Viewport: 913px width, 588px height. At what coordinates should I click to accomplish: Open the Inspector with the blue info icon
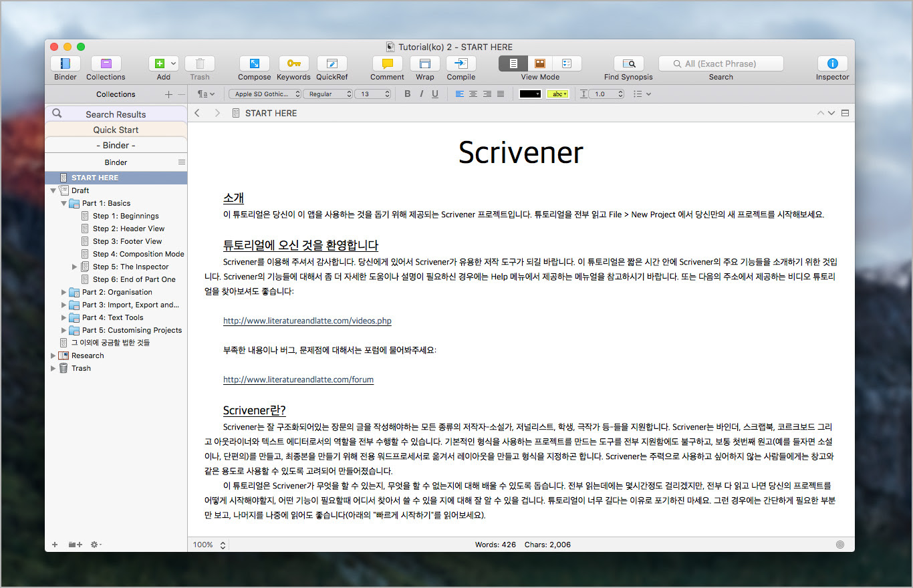coord(832,63)
